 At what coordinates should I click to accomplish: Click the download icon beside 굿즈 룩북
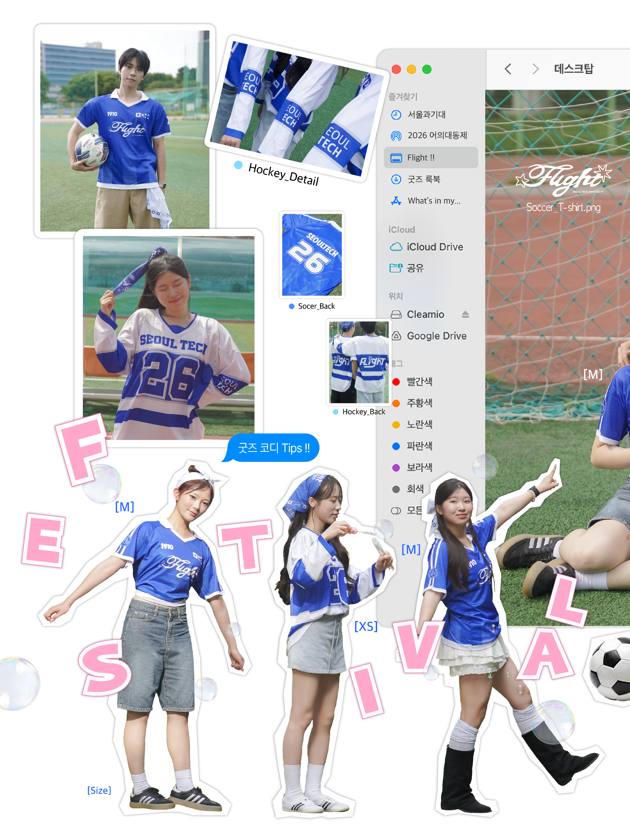tap(396, 179)
